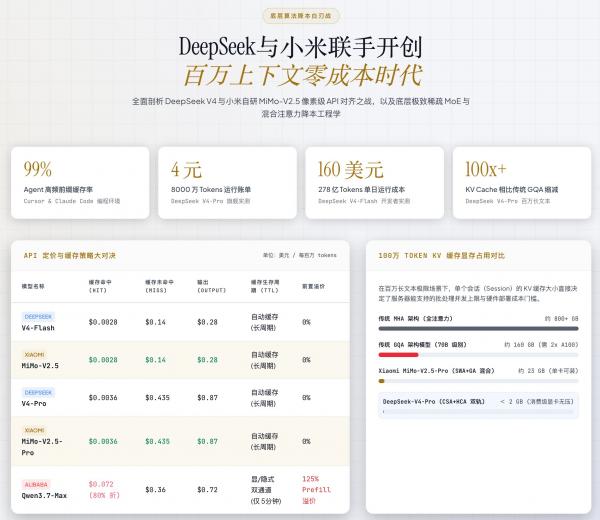Click the red bar for 传统 GQA 架构模型
The height and width of the screenshot is (520, 600).
pyautogui.click(x=398, y=355)
